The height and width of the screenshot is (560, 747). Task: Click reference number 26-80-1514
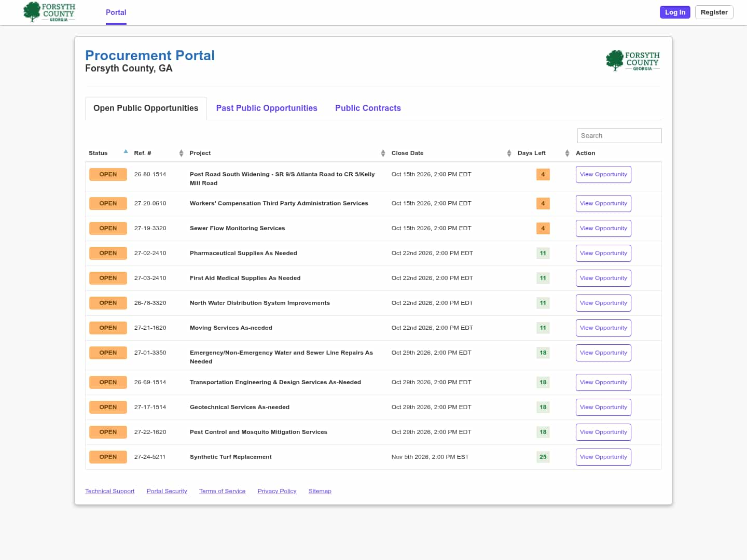pos(150,174)
